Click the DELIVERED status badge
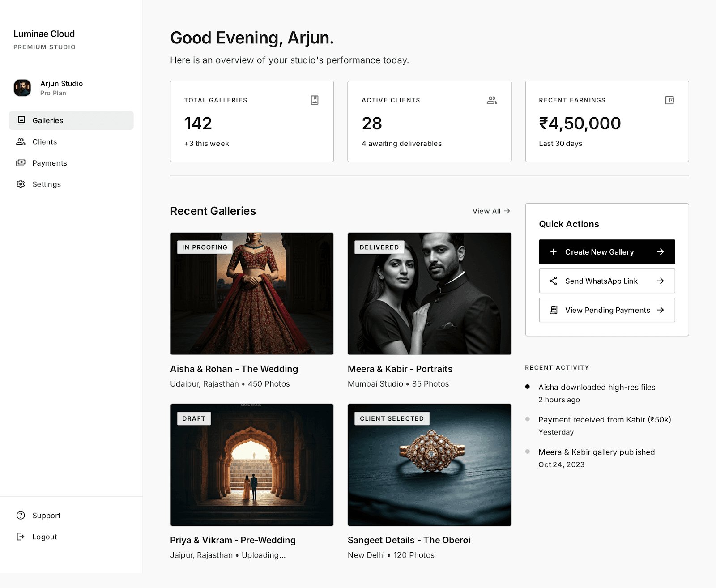 tap(379, 247)
